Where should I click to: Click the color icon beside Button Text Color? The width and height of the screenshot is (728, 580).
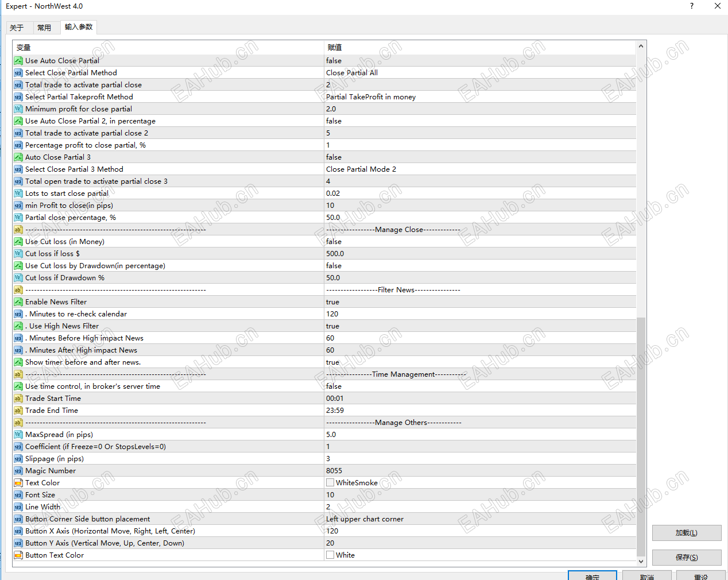[x=18, y=555]
